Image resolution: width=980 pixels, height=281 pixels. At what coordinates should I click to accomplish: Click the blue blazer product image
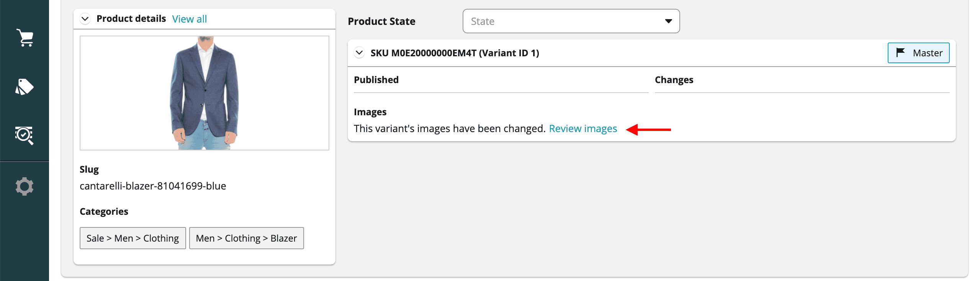coord(205,93)
